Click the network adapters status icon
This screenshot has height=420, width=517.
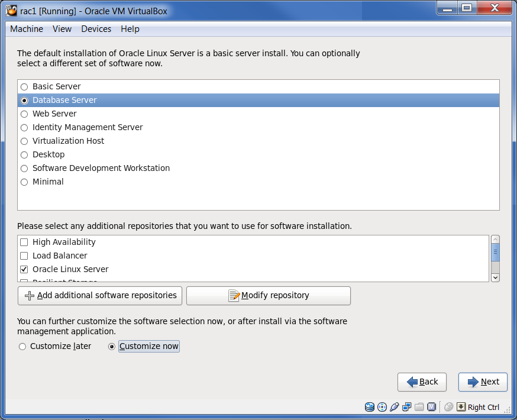tap(406, 407)
